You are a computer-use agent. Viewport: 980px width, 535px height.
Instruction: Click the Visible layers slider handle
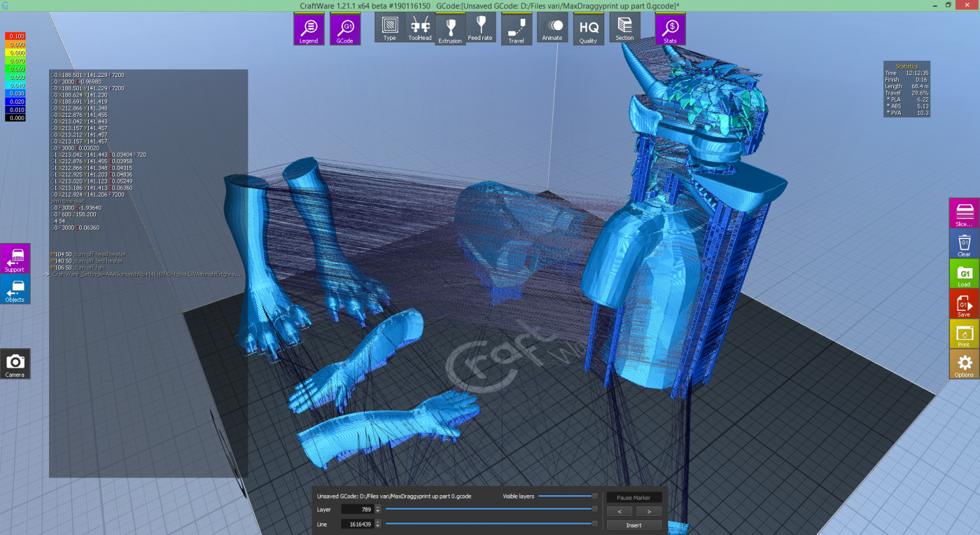click(x=595, y=496)
